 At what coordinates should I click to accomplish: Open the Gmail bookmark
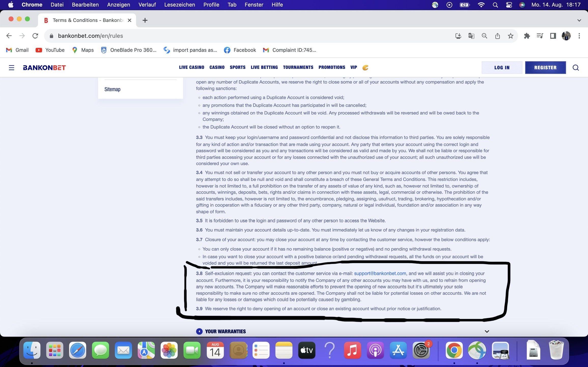[x=17, y=50]
